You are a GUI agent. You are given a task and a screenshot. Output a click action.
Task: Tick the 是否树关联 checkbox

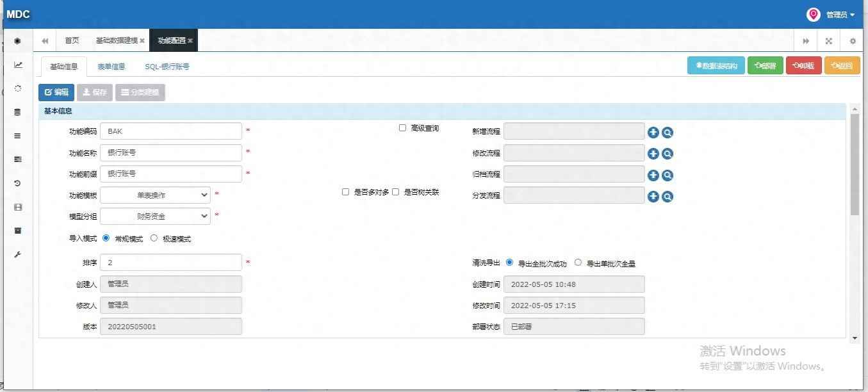pos(395,192)
